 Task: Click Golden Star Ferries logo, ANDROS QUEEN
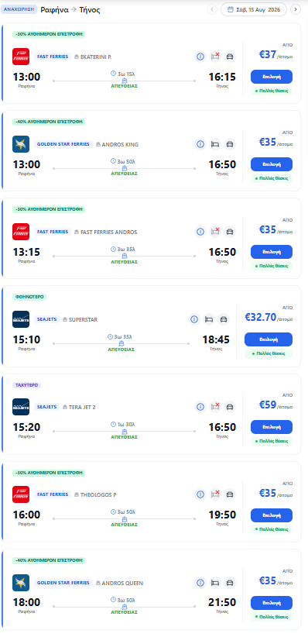[x=21, y=583]
